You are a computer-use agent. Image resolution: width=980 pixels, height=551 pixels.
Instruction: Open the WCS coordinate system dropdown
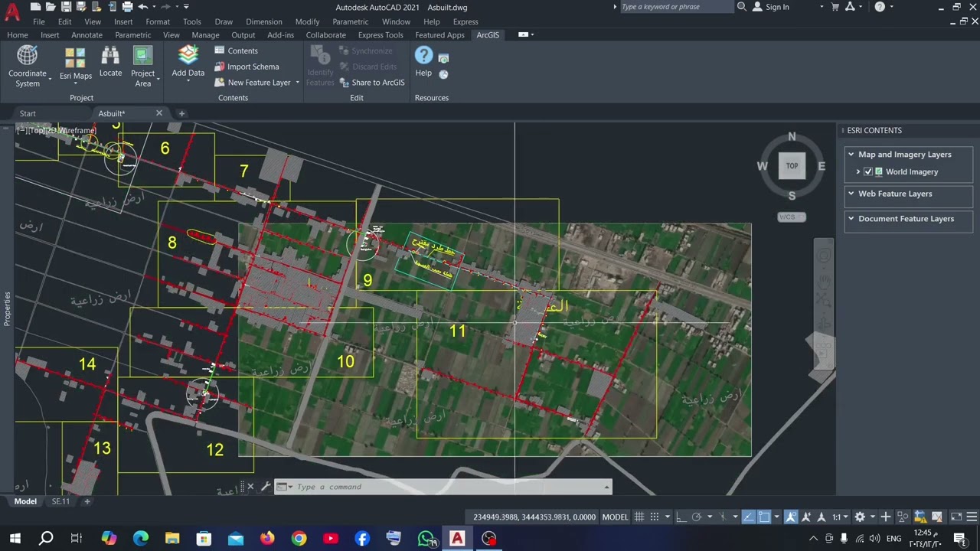792,217
